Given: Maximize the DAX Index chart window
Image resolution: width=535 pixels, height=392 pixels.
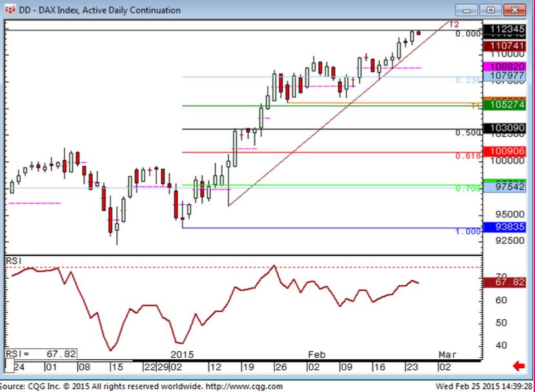Looking at the screenshot, I should 490,10.
